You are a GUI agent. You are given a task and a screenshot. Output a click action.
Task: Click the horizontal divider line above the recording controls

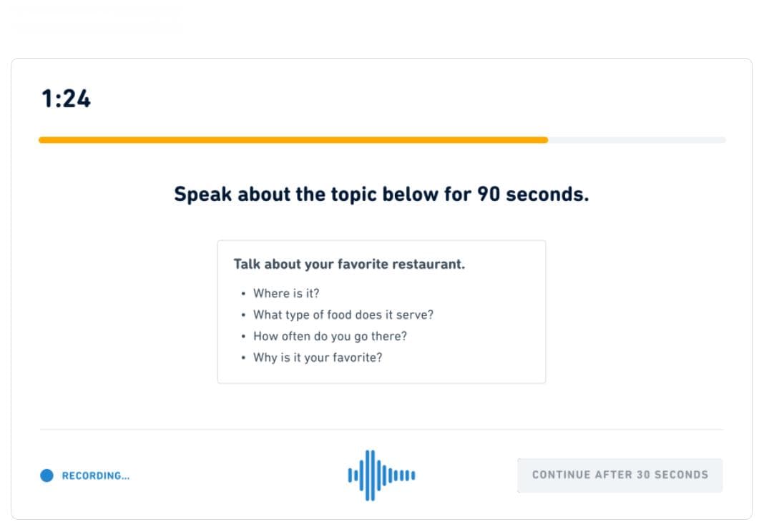tap(381, 430)
